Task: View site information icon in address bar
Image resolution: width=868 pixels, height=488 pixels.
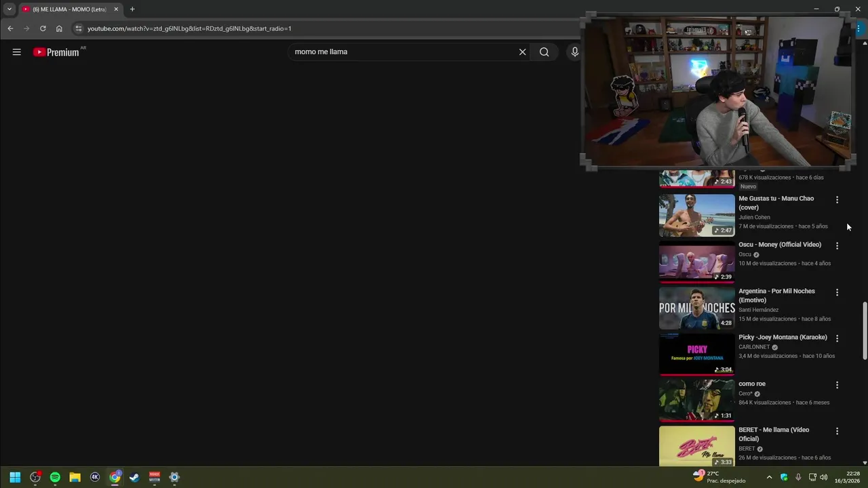Action: point(78,28)
